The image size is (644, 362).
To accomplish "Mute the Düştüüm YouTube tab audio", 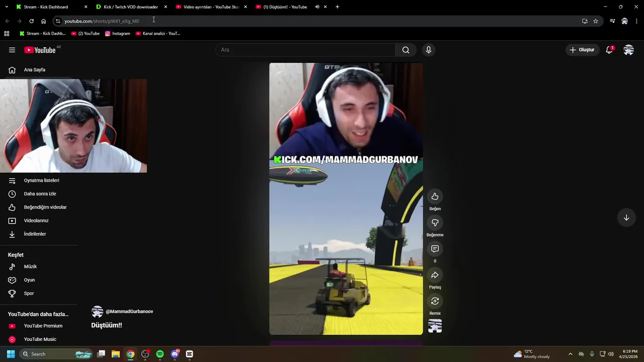I will (x=317, y=7).
